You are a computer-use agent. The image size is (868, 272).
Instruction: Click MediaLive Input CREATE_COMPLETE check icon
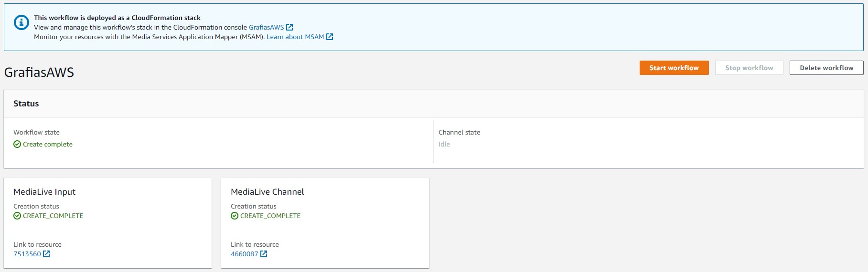point(17,216)
